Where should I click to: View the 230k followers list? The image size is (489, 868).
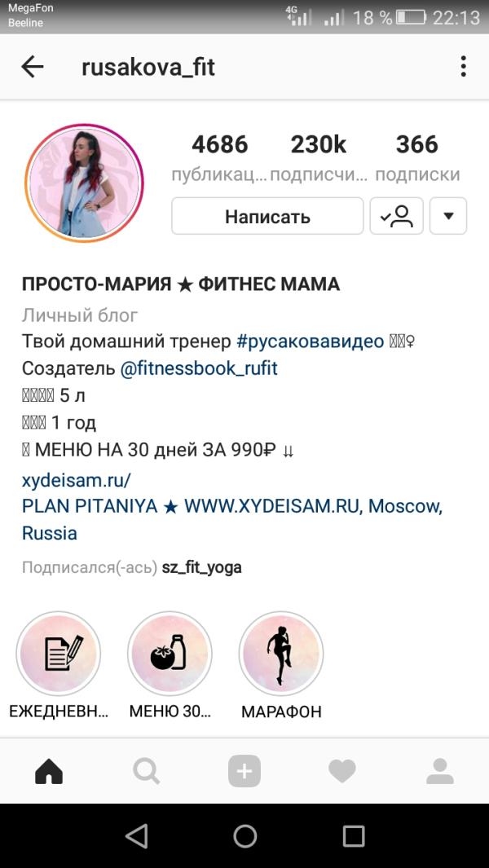pos(319,158)
